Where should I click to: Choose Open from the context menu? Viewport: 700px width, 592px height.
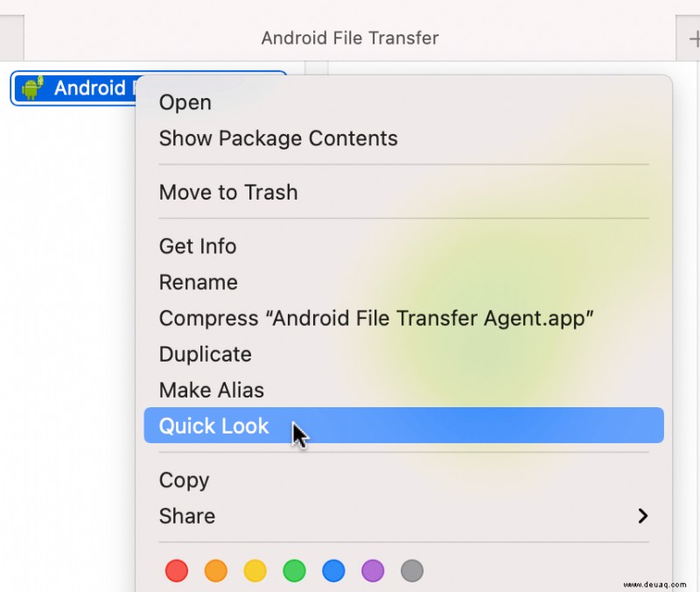[403, 102]
